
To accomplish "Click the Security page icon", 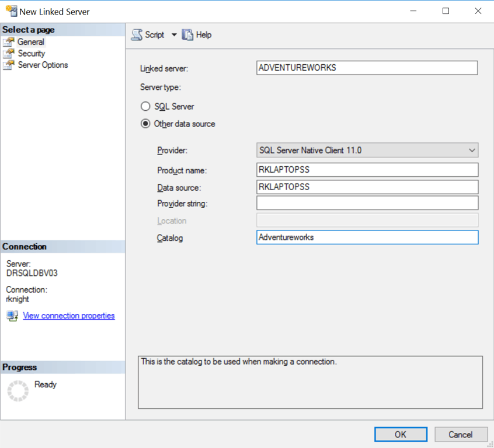I will coord(9,54).
